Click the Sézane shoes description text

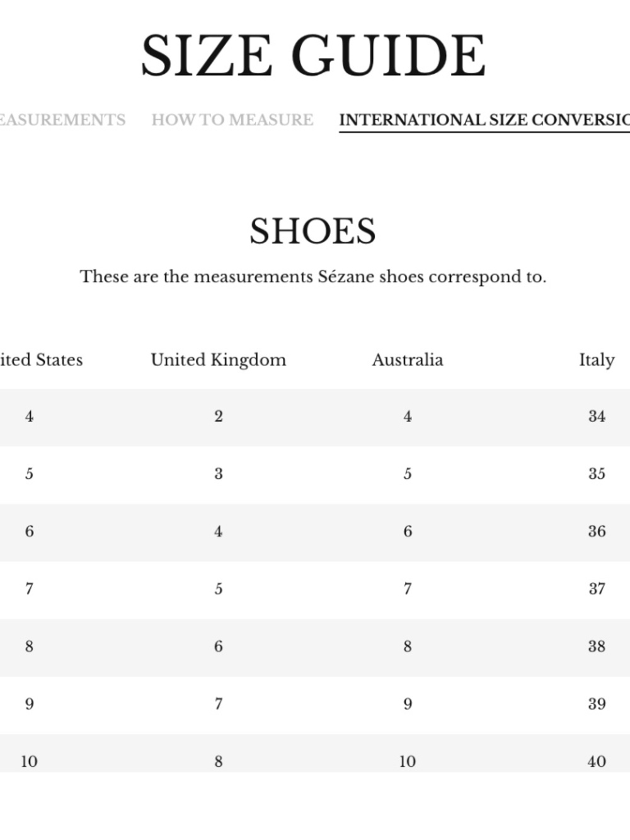coord(313,277)
